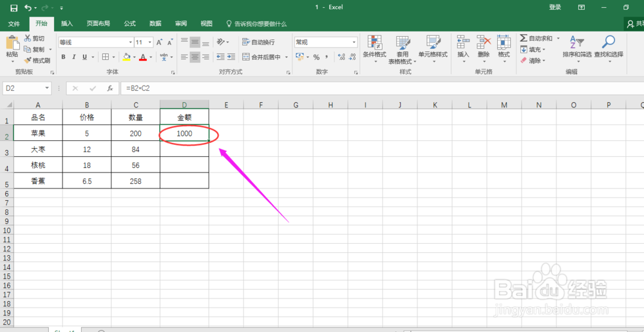Image resolution: width=644 pixels, height=332 pixels.
Task: Toggle align text left
Action: (x=184, y=57)
